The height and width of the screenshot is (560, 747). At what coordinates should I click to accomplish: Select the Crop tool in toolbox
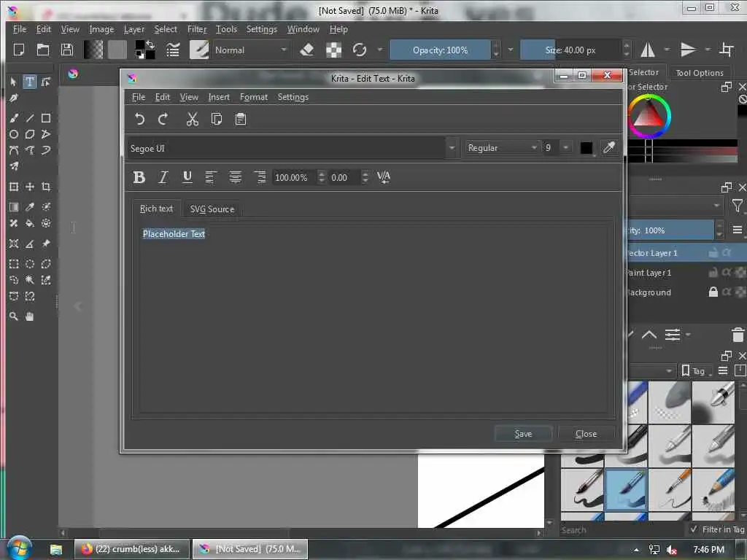point(46,187)
